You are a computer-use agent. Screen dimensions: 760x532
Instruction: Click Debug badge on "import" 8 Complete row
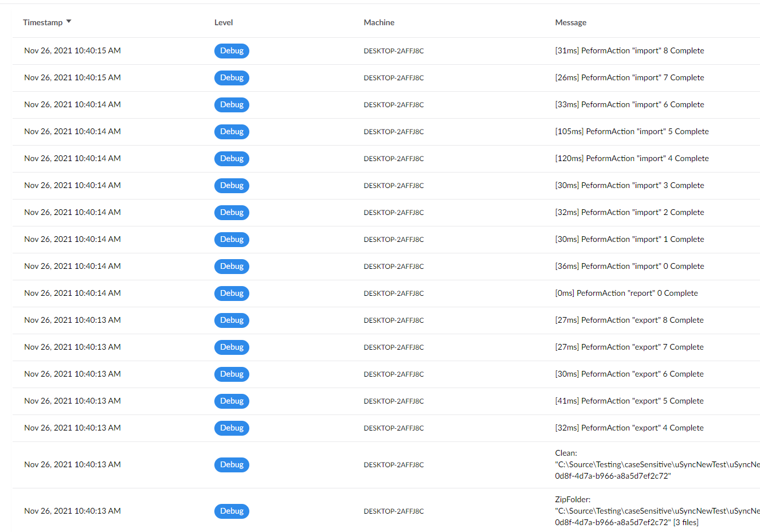[x=232, y=51]
